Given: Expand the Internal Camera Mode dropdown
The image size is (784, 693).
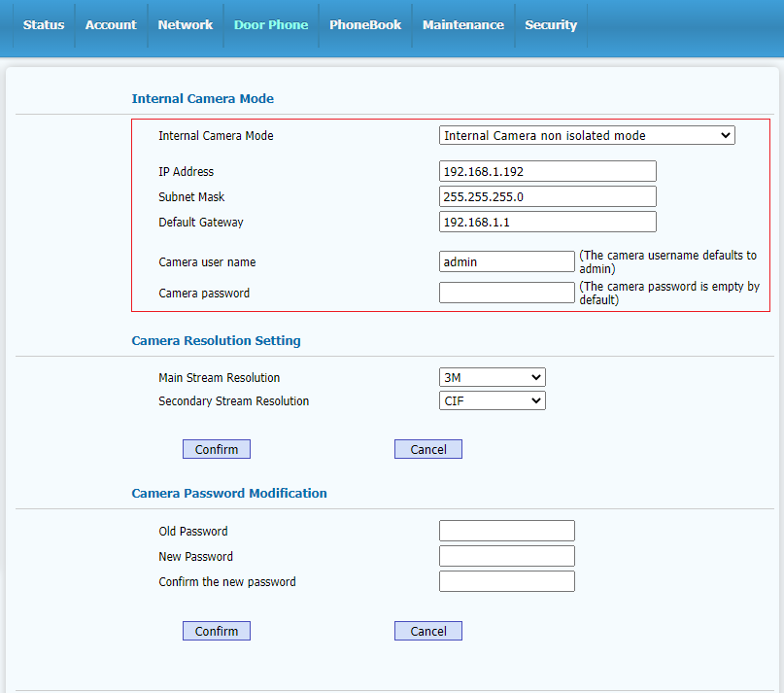Looking at the screenshot, I should (x=587, y=136).
